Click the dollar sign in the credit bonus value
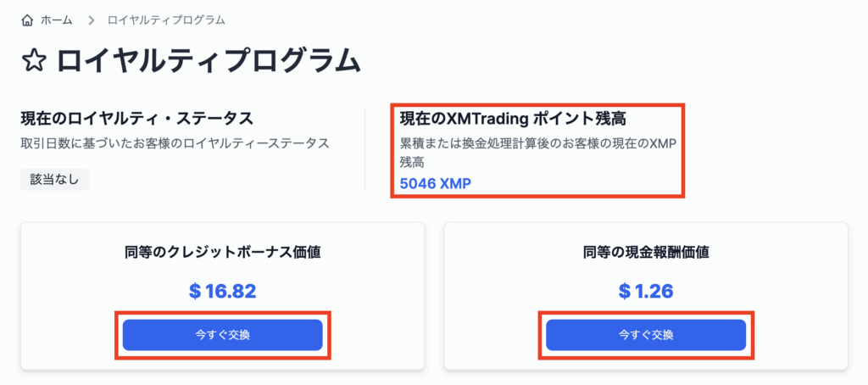Viewport: 868px width, 385px height. point(194,291)
